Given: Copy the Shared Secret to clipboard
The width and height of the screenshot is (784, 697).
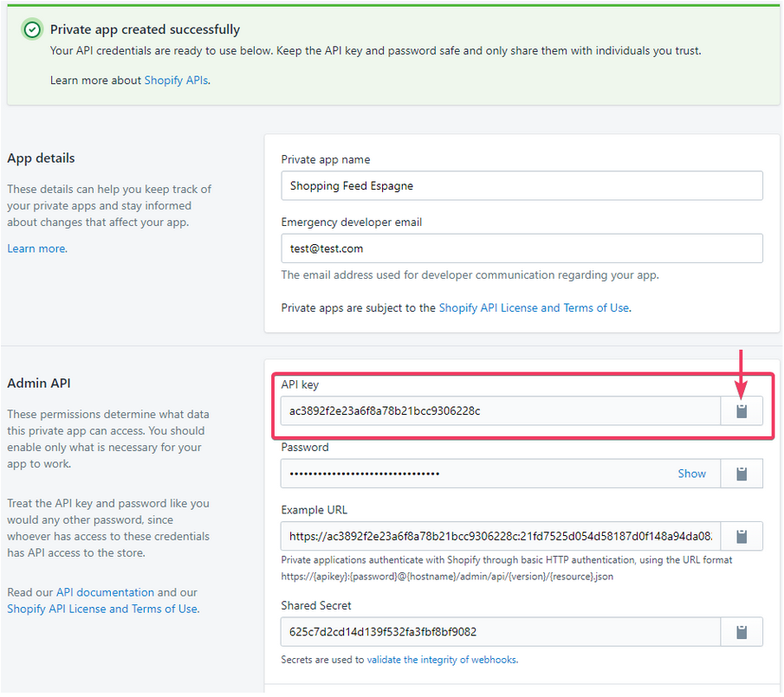Looking at the screenshot, I should point(742,631).
